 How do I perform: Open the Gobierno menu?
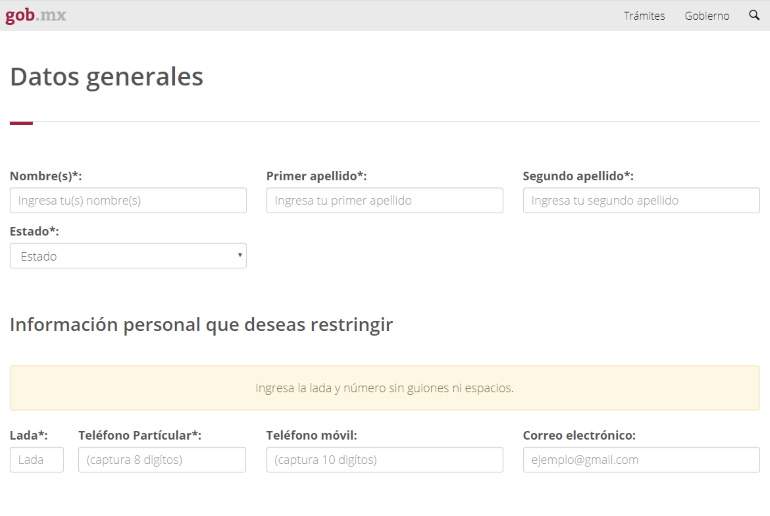tap(707, 16)
